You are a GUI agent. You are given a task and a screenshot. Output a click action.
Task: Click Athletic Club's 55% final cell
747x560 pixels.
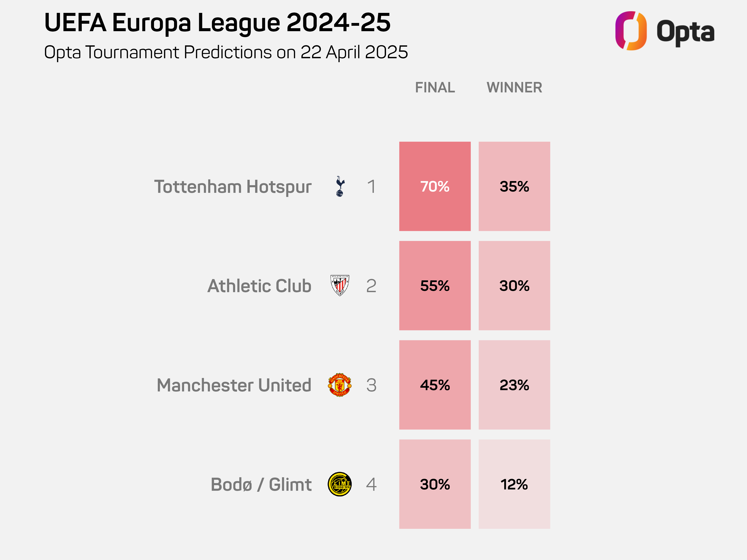click(x=435, y=286)
